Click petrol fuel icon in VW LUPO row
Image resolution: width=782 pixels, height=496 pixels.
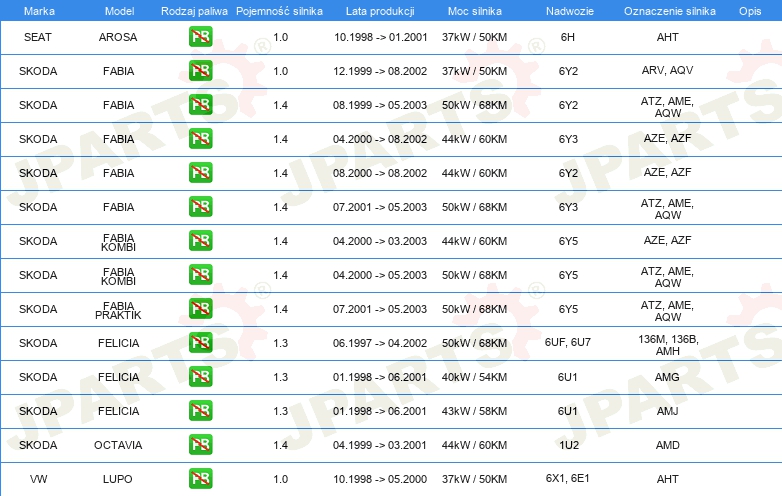(200, 479)
